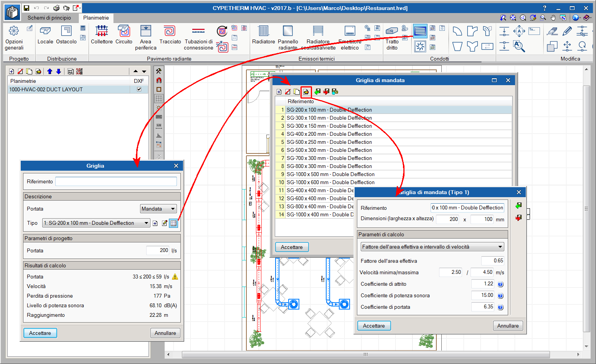Toggle DXF checkbox for 1000-HVAC-002 DUCT LAYOUT

139,89
